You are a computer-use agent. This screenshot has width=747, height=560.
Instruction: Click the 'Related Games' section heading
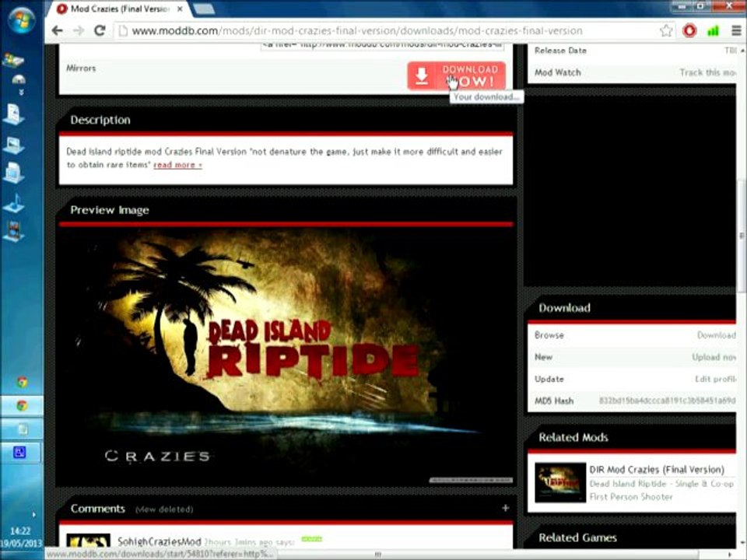577,538
